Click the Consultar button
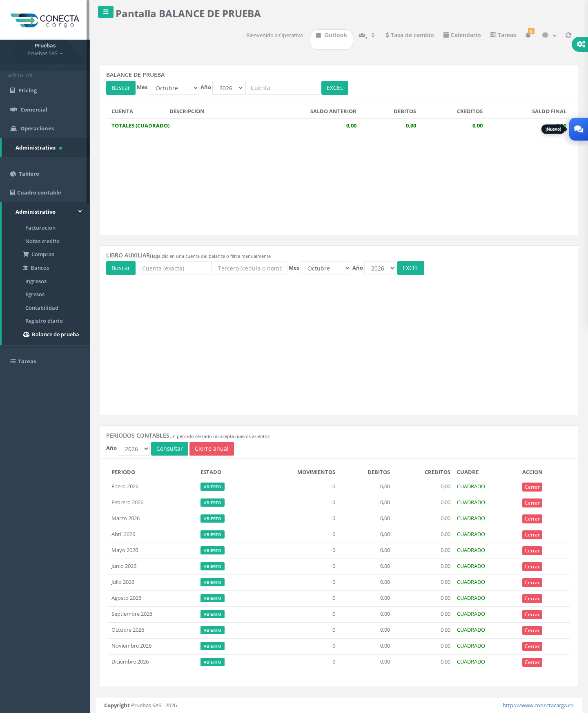The width and height of the screenshot is (588, 713). (x=169, y=449)
